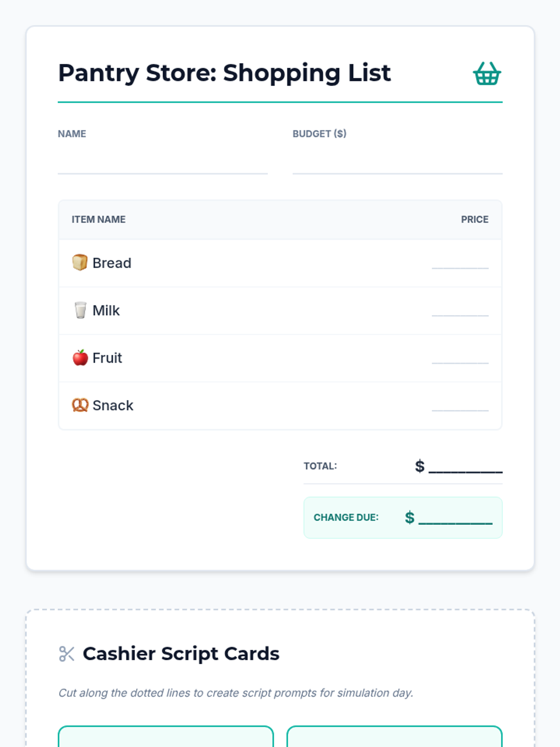Click the scissors icon beside Cashier Script Cards
This screenshot has height=747, width=560.
click(67, 654)
